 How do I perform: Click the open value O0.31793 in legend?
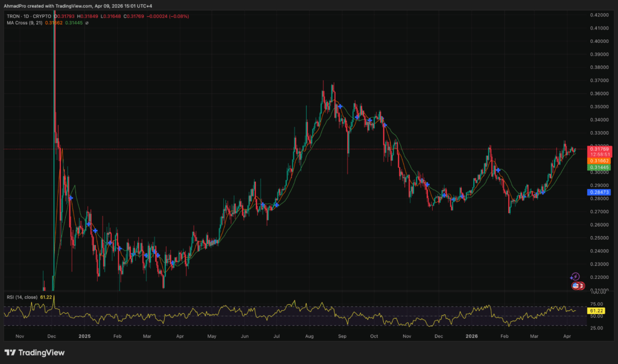[64, 16]
